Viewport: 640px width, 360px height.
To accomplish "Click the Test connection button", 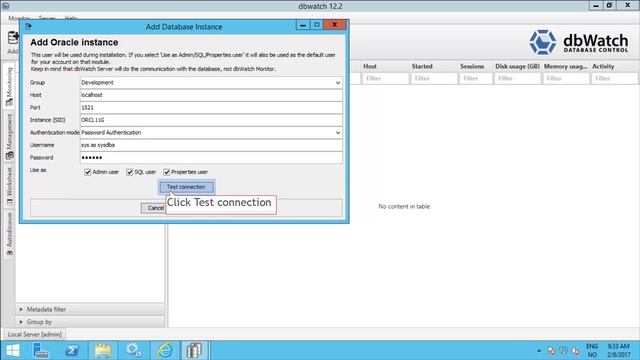I will [186, 187].
